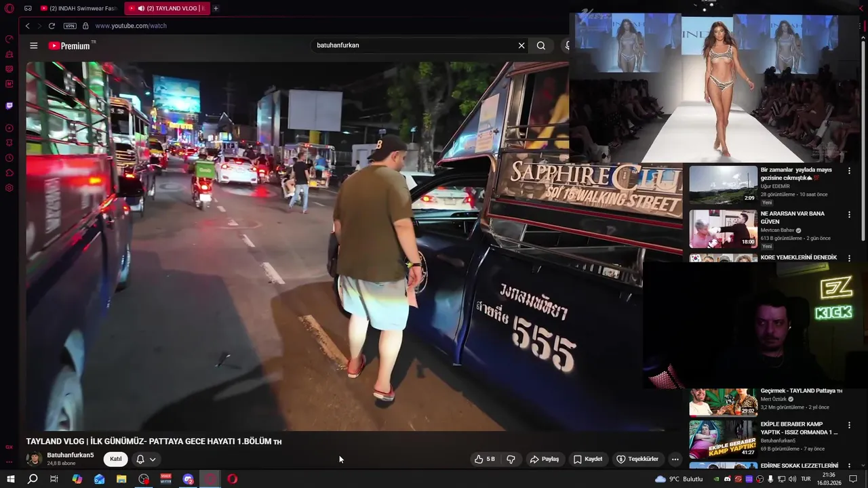Clear the YouTube search text
868x488 pixels.
pyautogui.click(x=521, y=45)
